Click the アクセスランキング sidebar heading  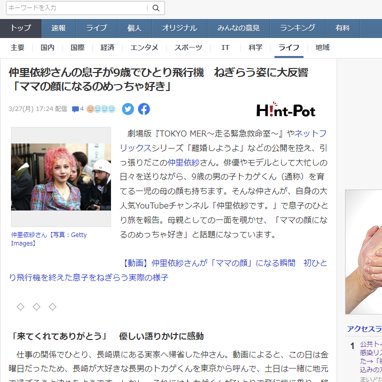coord(364,329)
